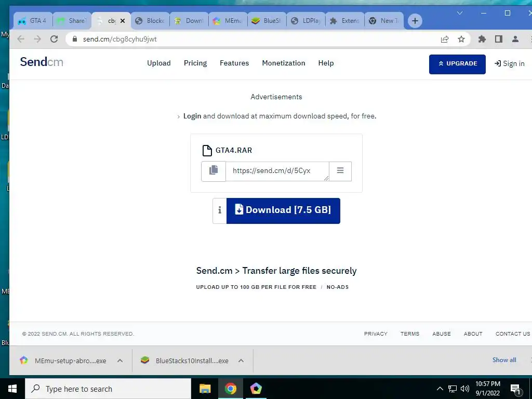Open the hamburger menu beside the link field
The width and height of the screenshot is (532, 399).
pos(340,171)
